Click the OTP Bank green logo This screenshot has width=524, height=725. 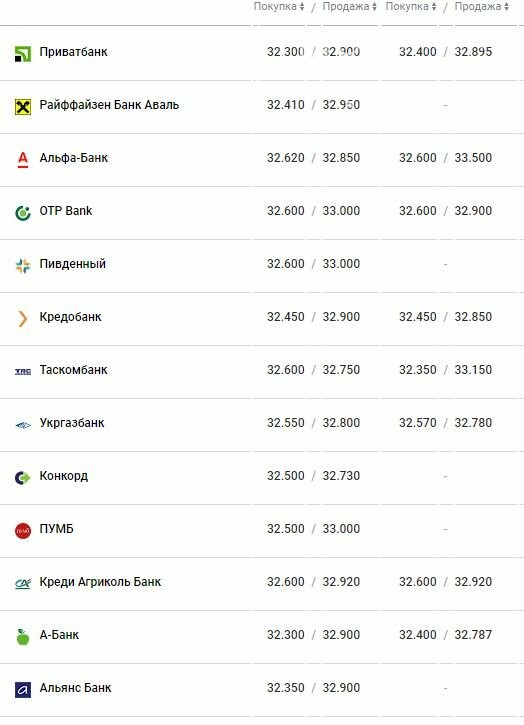(x=23, y=213)
